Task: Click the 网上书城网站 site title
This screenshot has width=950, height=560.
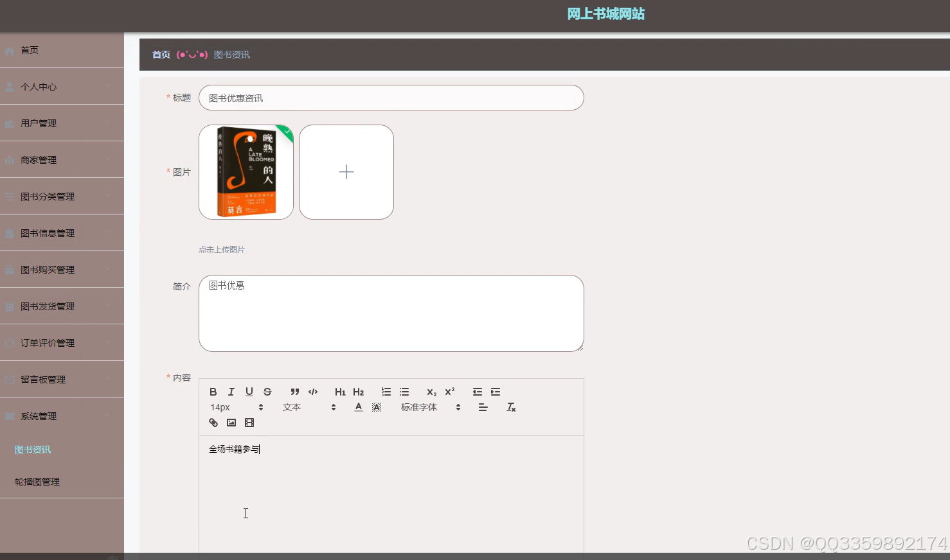Action: tap(606, 14)
